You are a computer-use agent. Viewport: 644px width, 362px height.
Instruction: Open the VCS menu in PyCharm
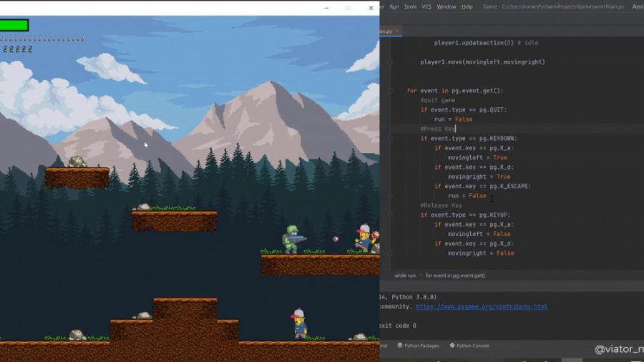(x=426, y=6)
